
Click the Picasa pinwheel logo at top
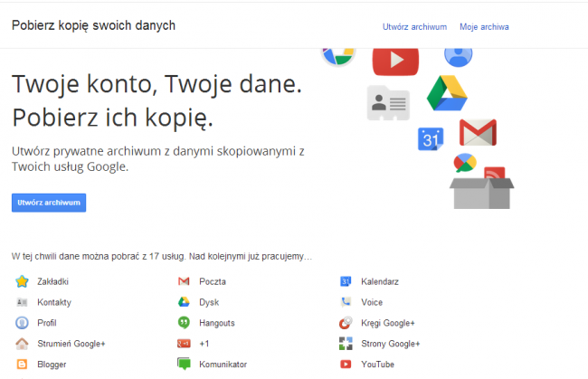click(x=338, y=57)
